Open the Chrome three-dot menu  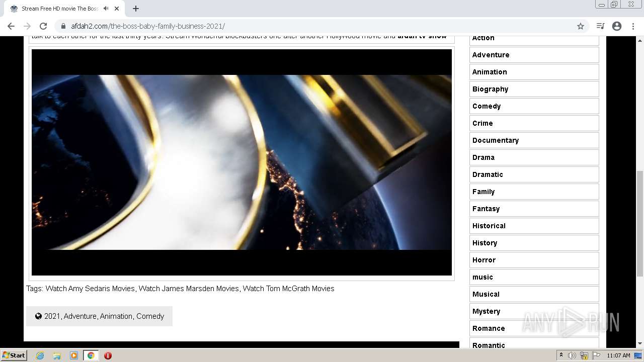coord(633,26)
